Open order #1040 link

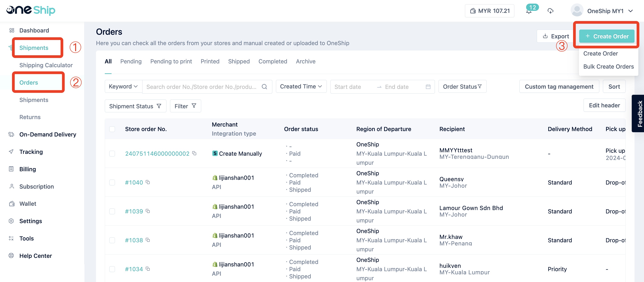pos(134,183)
